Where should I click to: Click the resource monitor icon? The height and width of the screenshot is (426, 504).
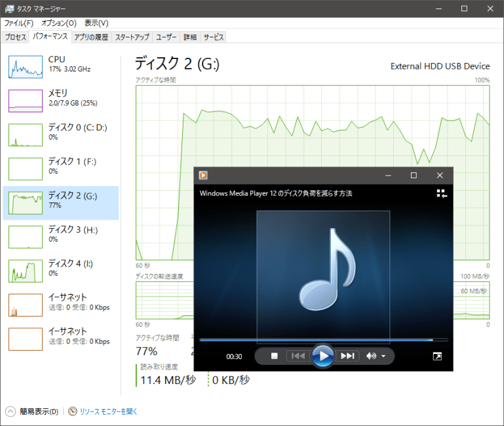[73, 411]
